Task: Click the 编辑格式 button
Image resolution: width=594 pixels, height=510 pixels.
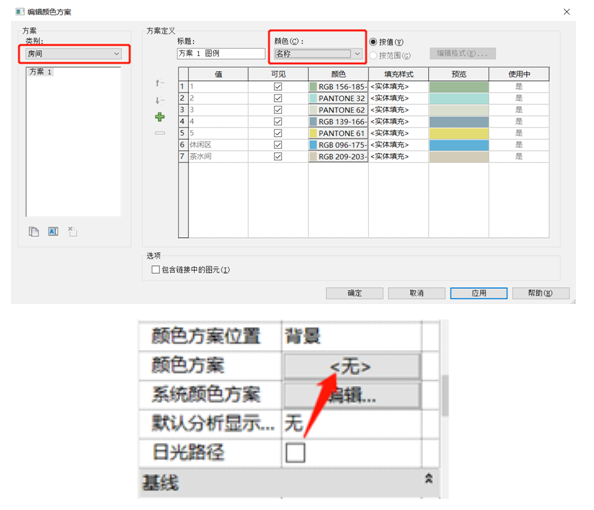Action: tap(463, 53)
